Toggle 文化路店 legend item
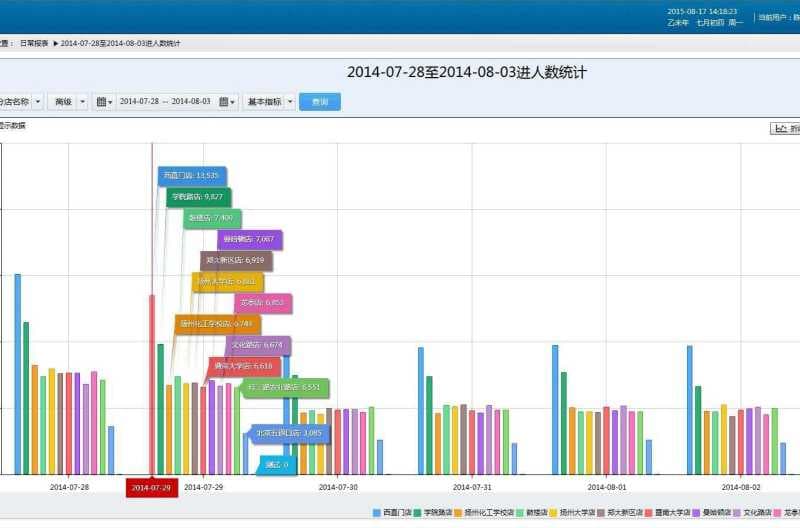 pyautogui.click(x=755, y=513)
